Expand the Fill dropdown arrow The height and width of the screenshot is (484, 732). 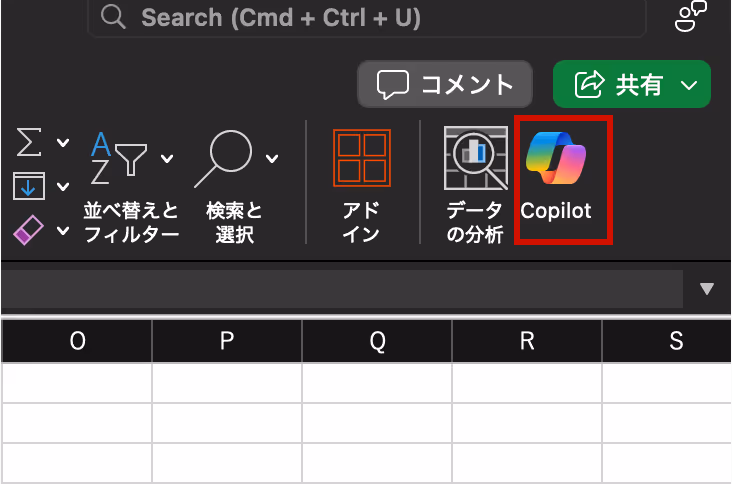63,187
